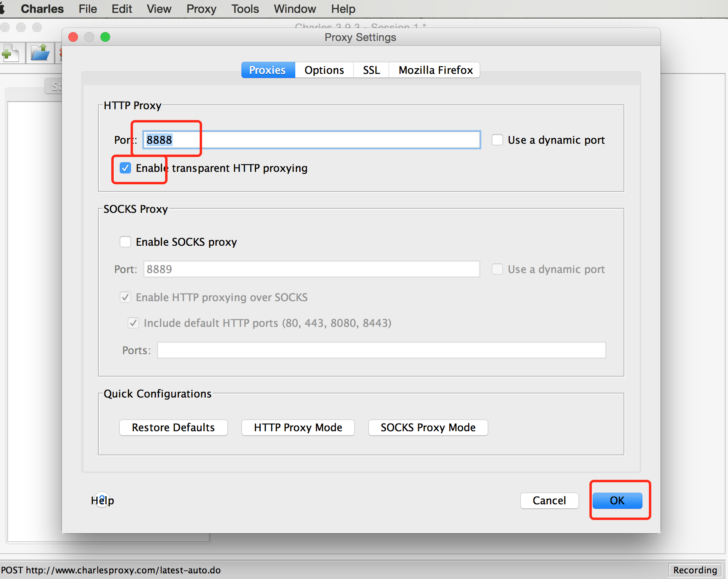This screenshot has height=579, width=728.
Task: Open the Tools menu
Action: (245, 9)
